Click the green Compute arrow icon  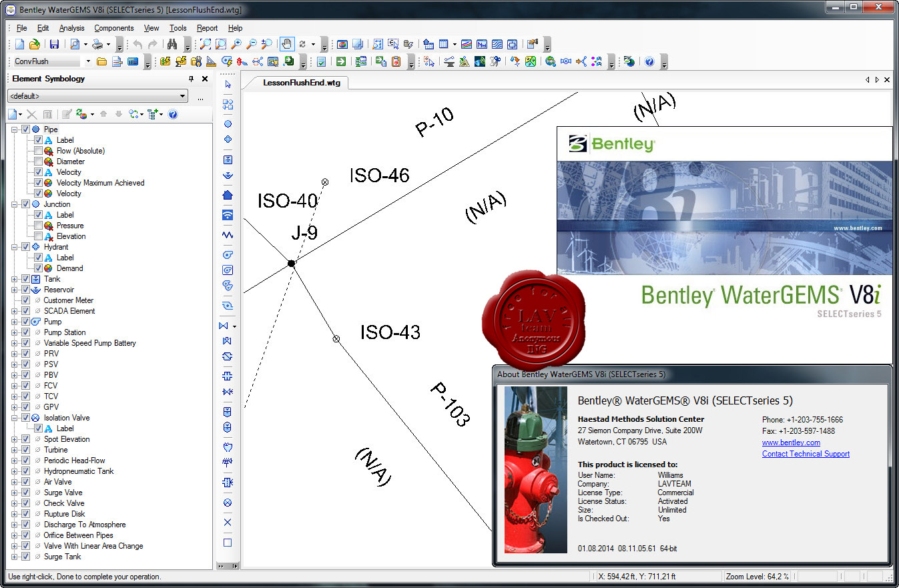(x=341, y=62)
